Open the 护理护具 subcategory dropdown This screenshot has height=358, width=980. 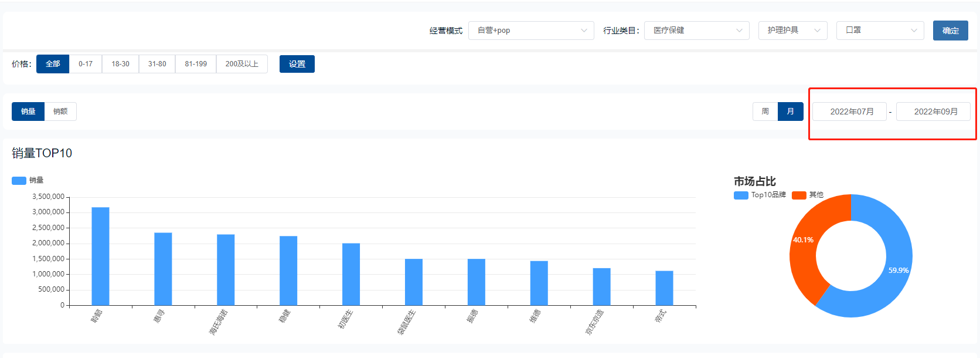(793, 31)
